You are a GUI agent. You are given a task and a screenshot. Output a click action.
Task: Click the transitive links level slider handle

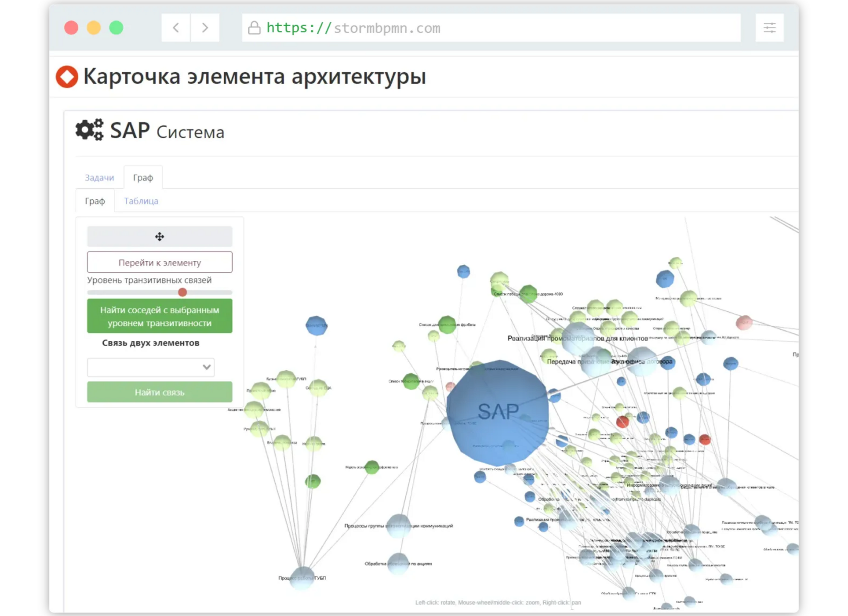pyautogui.click(x=183, y=292)
